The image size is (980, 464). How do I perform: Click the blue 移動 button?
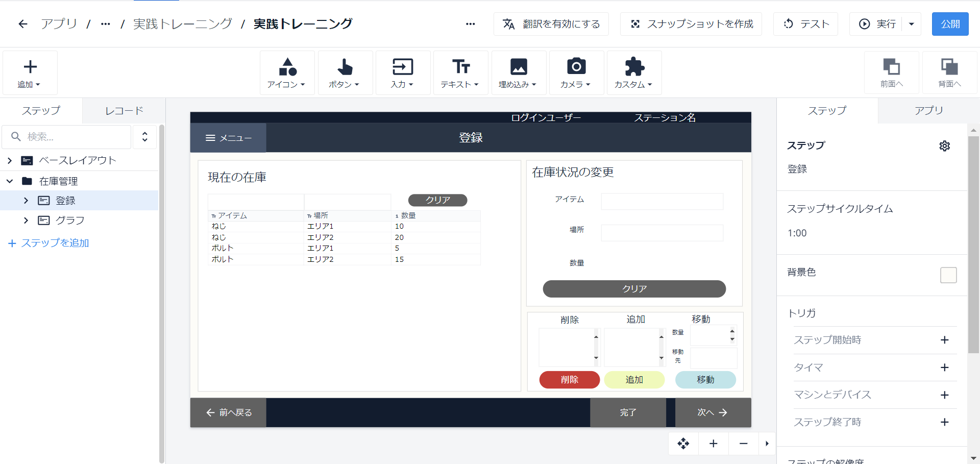click(x=705, y=380)
